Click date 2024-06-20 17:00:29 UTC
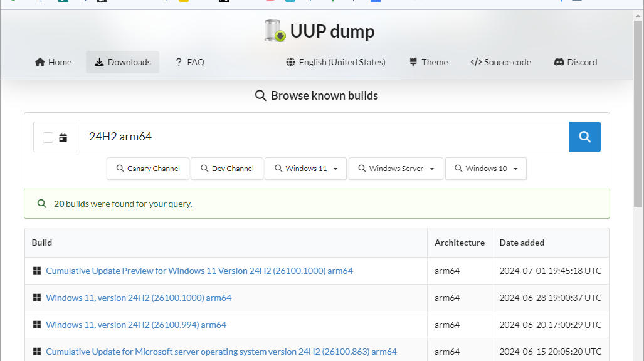Viewport: 644px width, 361px height. pyautogui.click(x=551, y=325)
